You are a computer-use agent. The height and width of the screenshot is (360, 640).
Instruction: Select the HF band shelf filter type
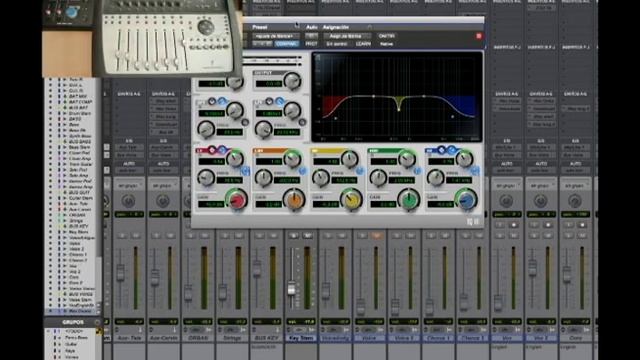pyautogui.click(x=452, y=150)
